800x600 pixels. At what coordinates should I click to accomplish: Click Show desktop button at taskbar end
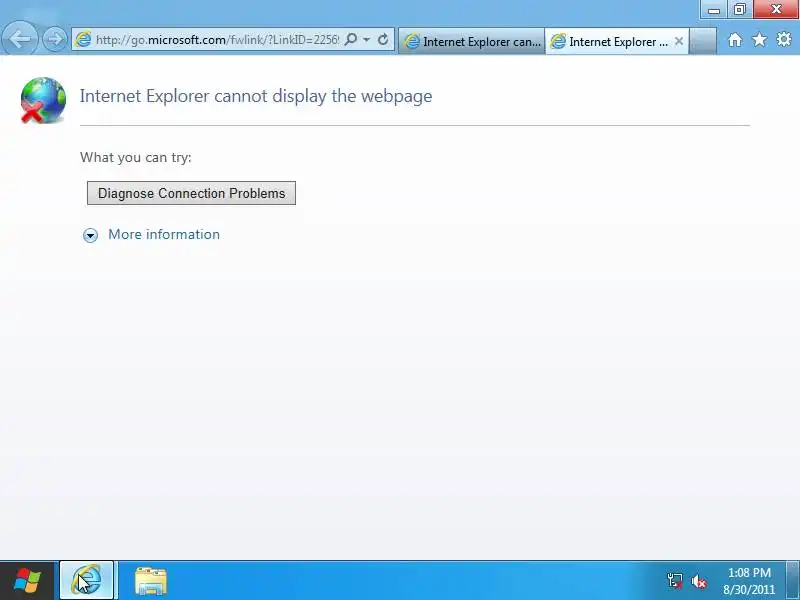point(793,581)
